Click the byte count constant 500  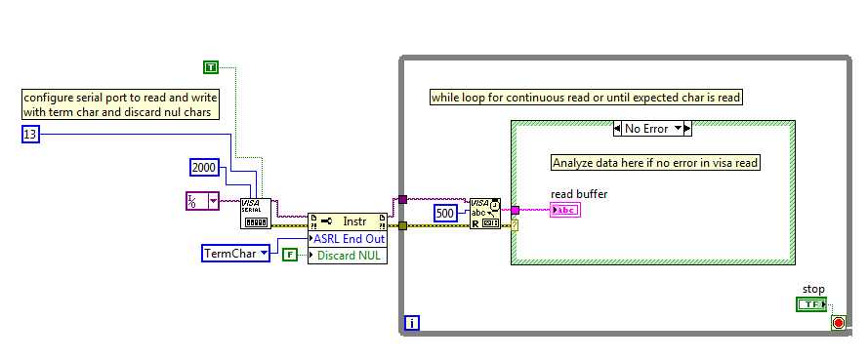click(x=445, y=213)
